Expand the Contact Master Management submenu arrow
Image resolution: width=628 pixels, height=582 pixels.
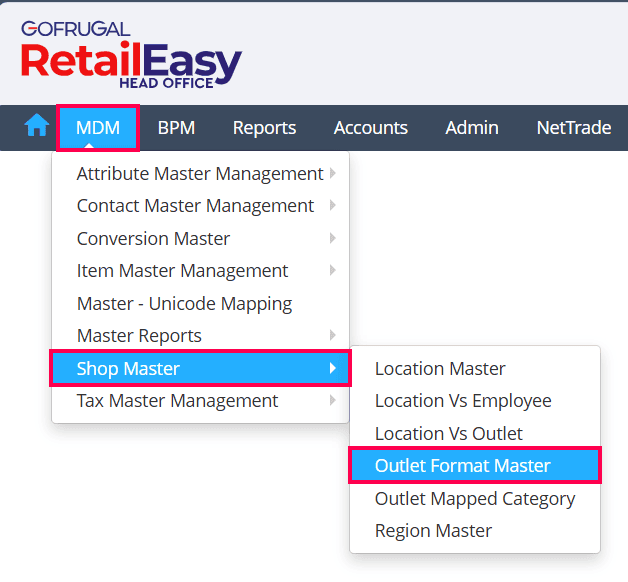tap(332, 205)
